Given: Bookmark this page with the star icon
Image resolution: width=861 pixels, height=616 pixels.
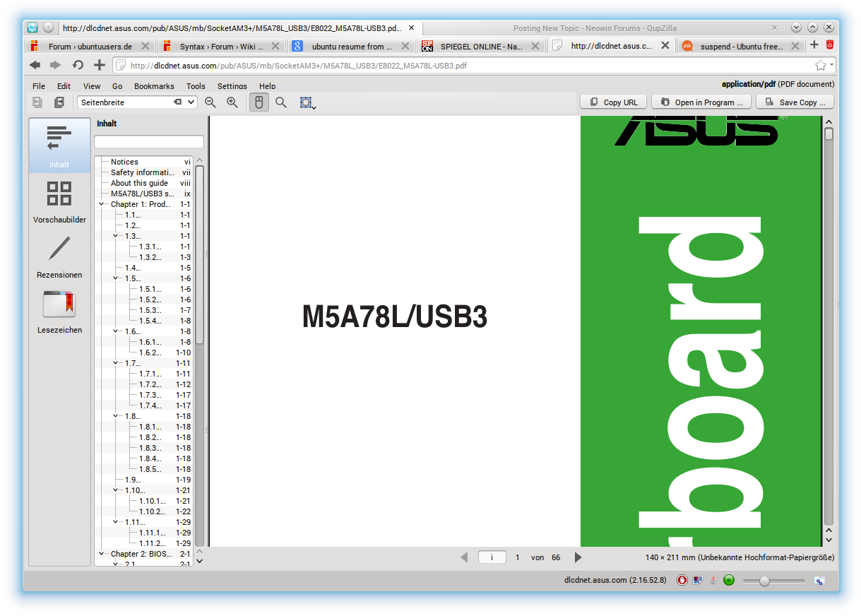Looking at the screenshot, I should pyautogui.click(x=820, y=66).
